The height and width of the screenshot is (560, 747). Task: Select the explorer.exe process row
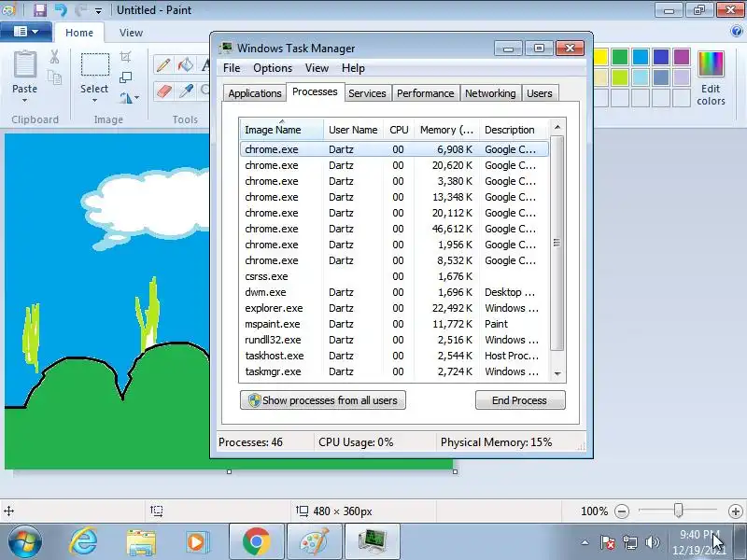394,308
